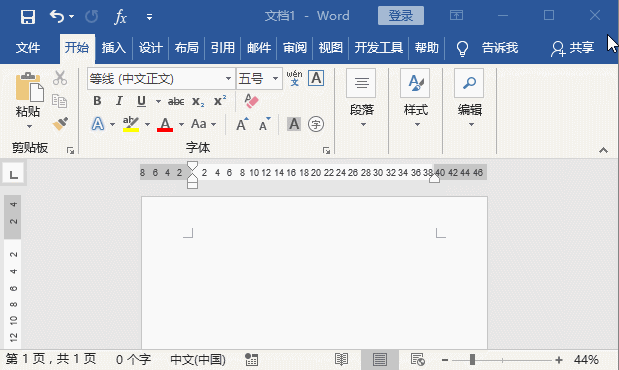Toggle subscript x₂
The width and height of the screenshot is (619, 370).
[x=198, y=101]
